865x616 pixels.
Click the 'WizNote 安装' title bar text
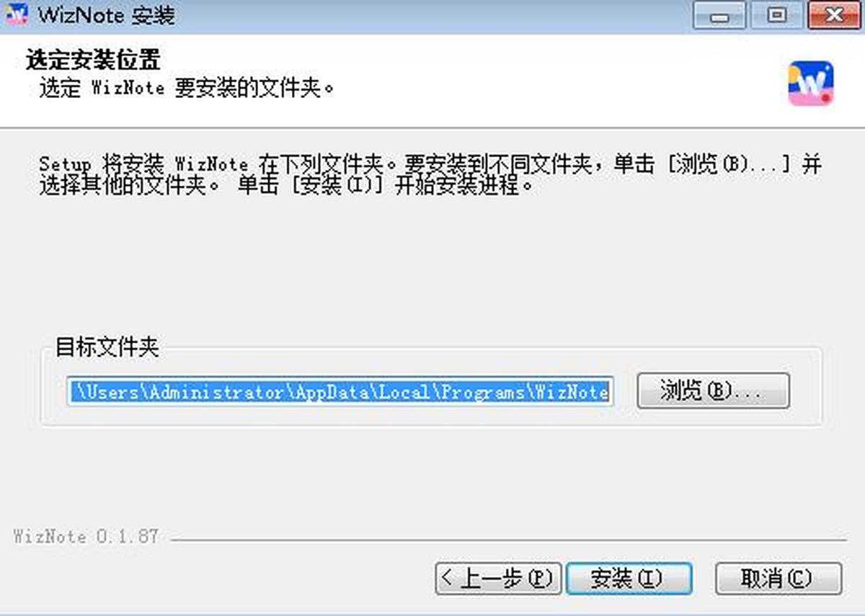click(107, 15)
